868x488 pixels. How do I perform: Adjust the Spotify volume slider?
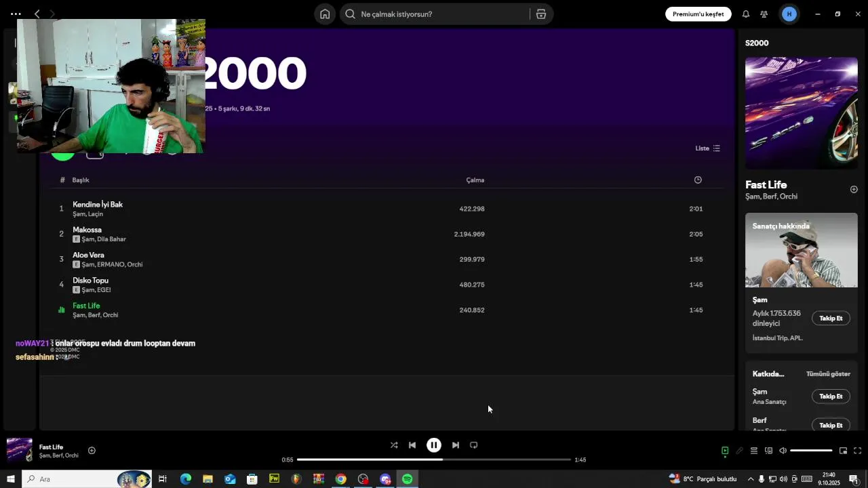(x=811, y=451)
